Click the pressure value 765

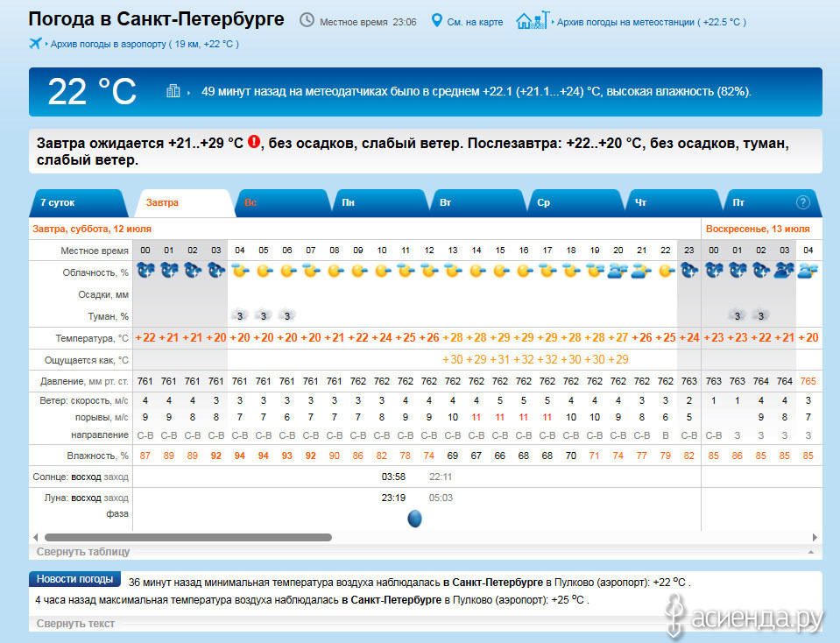click(808, 381)
